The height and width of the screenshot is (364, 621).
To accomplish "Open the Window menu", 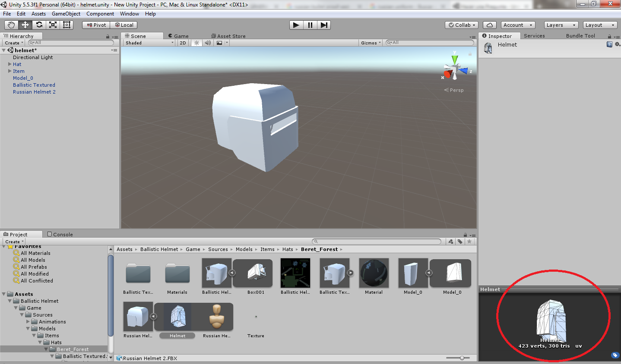I will 130,14.
